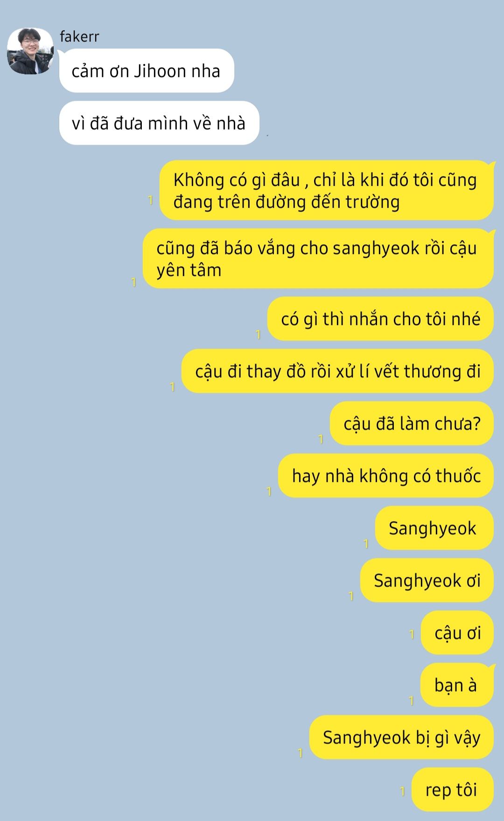The height and width of the screenshot is (821, 504).
Task: Select message 'Sanghyeok bị gì vậy'
Action: 401,737
